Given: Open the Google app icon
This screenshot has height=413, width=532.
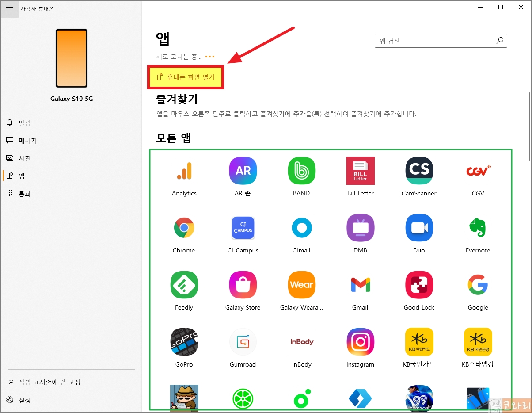Looking at the screenshot, I should 478,285.
